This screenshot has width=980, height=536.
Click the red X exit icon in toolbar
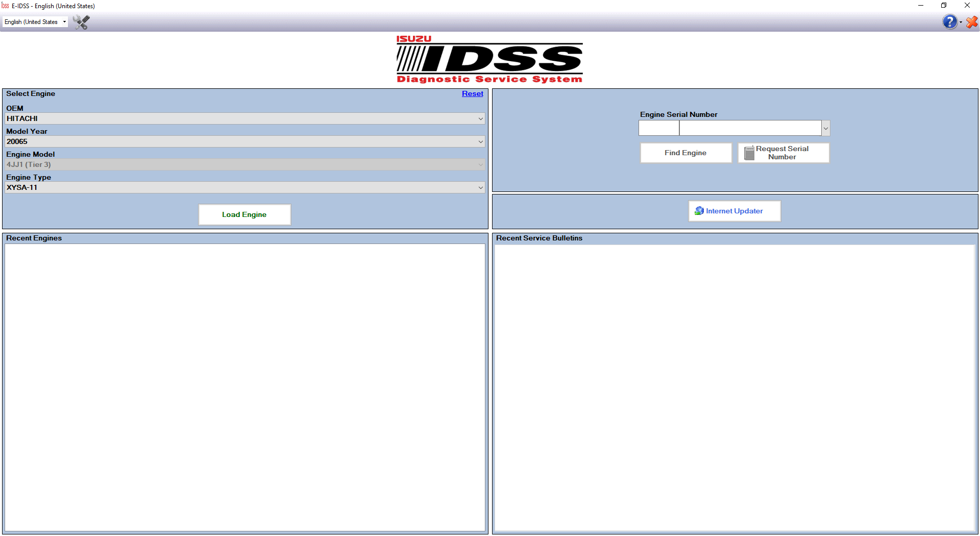pyautogui.click(x=972, y=22)
